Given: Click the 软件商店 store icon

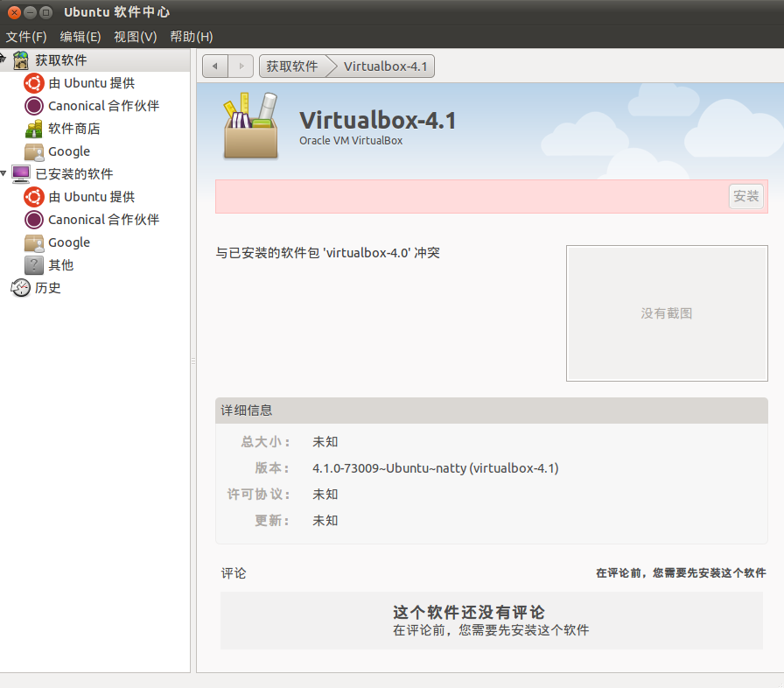Looking at the screenshot, I should click(34, 129).
